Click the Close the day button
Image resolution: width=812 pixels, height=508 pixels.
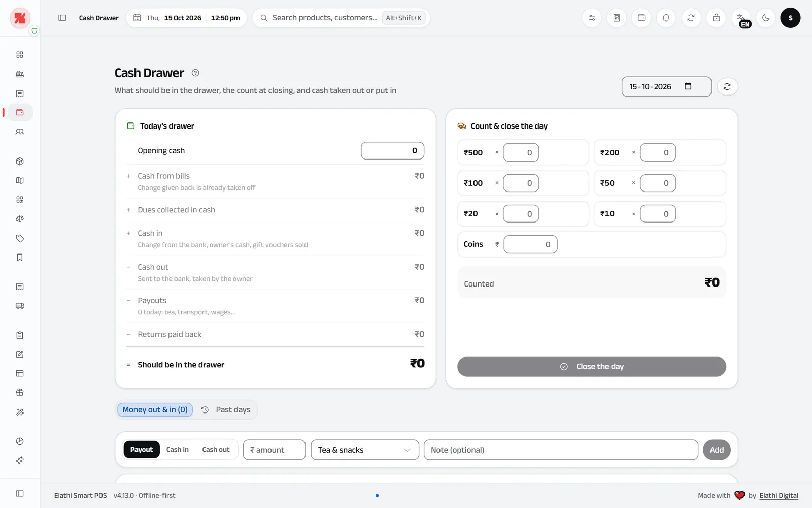pos(592,367)
